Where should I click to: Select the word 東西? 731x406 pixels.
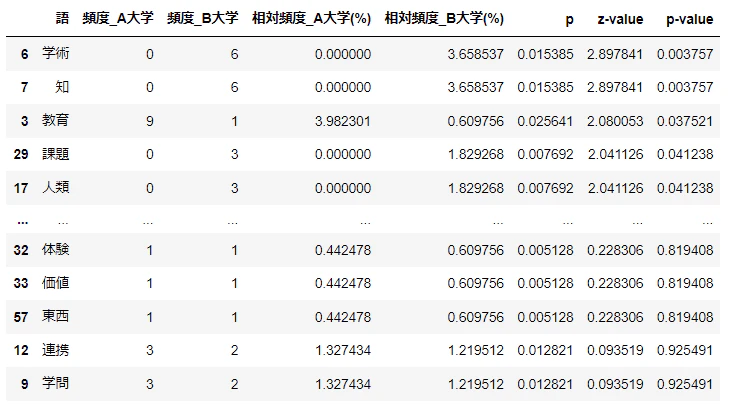click(55, 317)
